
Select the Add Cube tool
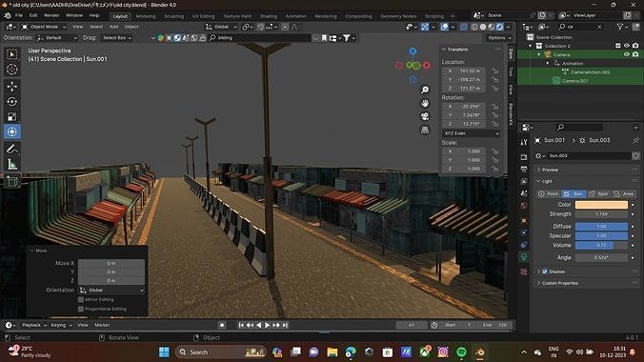coord(12,181)
